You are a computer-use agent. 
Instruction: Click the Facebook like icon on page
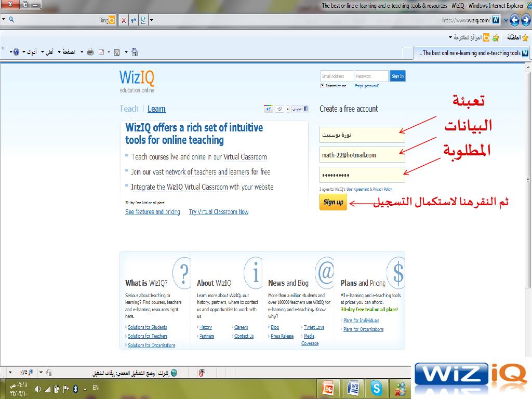pyautogui.click(x=300, y=109)
